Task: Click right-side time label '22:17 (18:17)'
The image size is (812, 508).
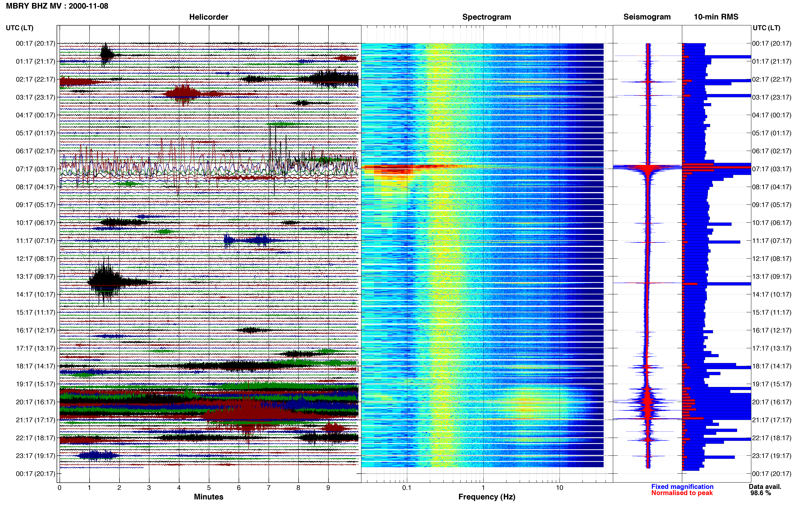Action: point(772,438)
